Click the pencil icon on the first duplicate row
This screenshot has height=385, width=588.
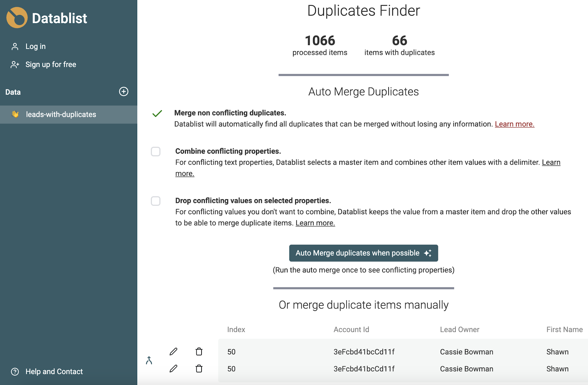pos(173,351)
